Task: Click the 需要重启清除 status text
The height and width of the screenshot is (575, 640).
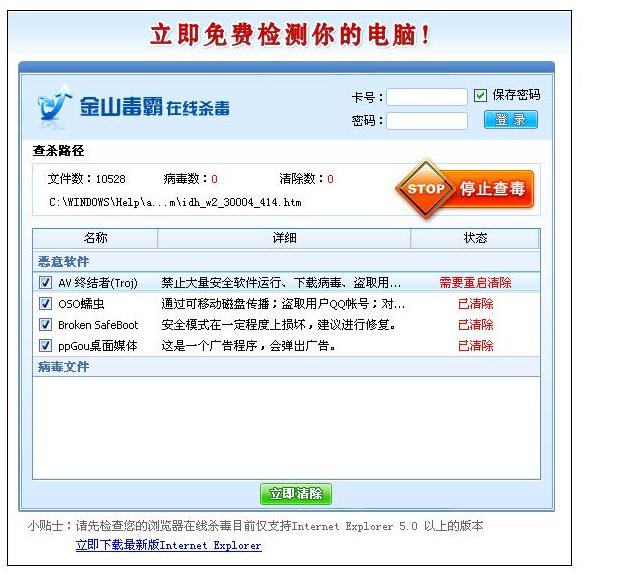Action: pos(476,282)
